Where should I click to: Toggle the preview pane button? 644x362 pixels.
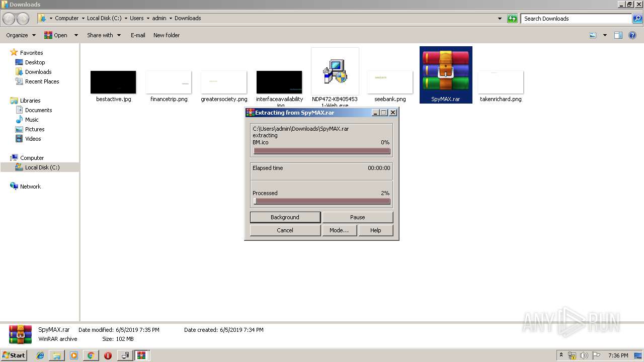click(618, 35)
